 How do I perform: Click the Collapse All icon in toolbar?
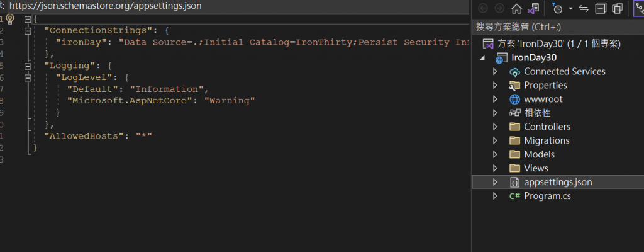tap(601, 8)
